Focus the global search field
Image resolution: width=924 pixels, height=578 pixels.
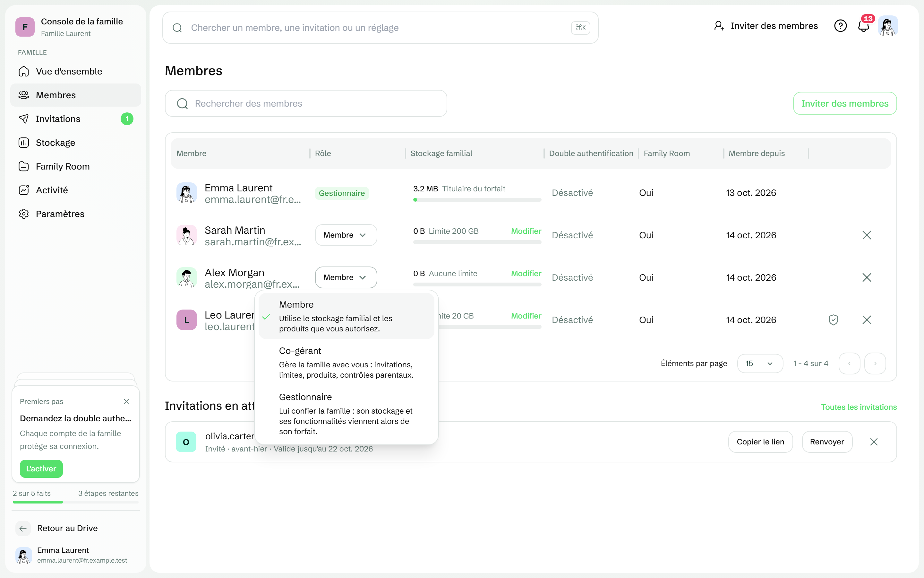(x=380, y=28)
